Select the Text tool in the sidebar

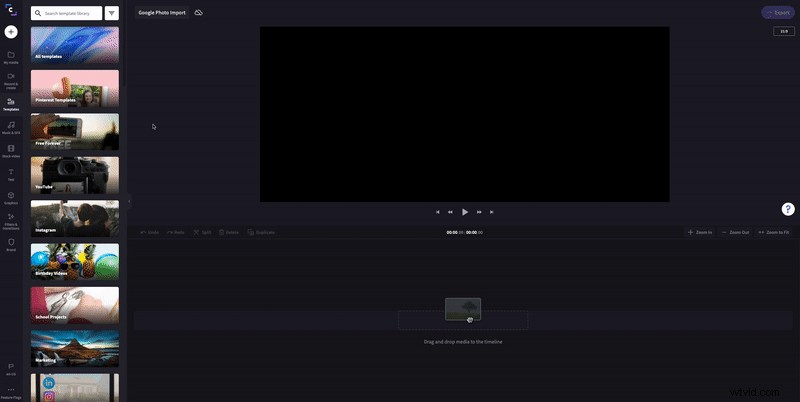tap(11, 173)
